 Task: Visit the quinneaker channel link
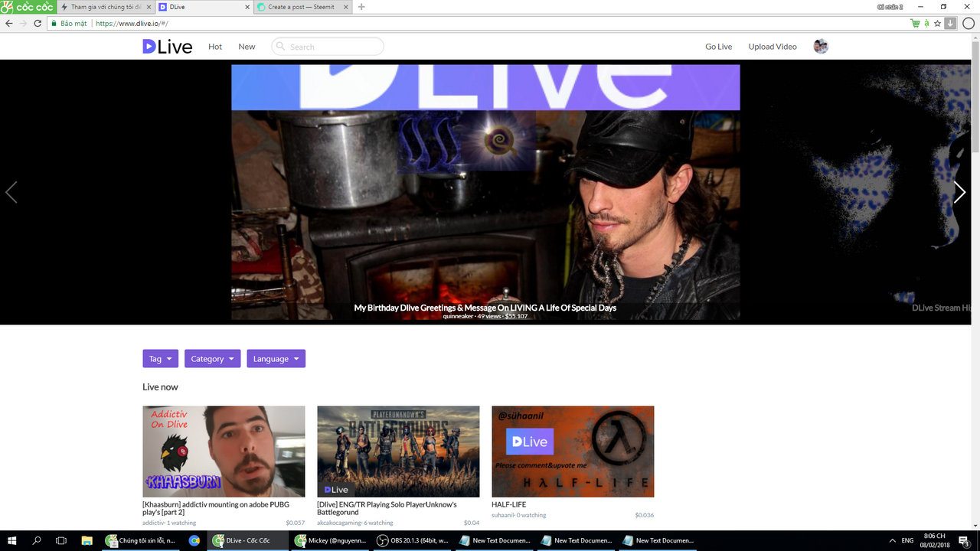coord(458,316)
